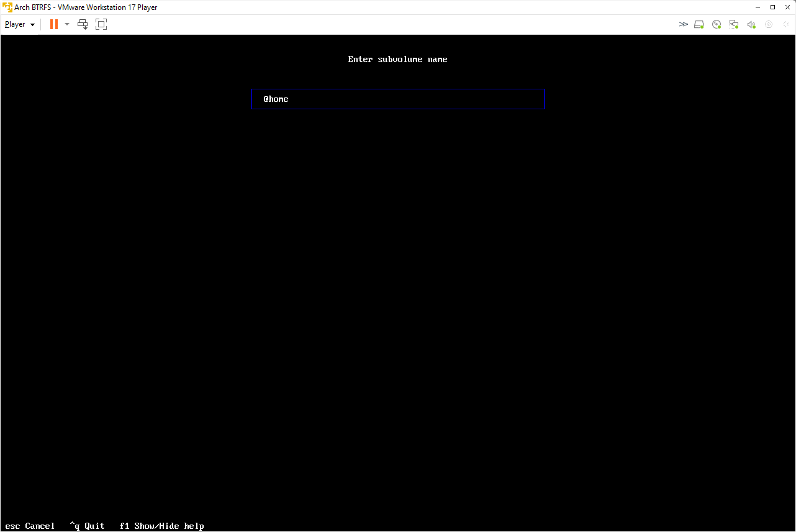Enter VMware full screen mode

point(101,24)
